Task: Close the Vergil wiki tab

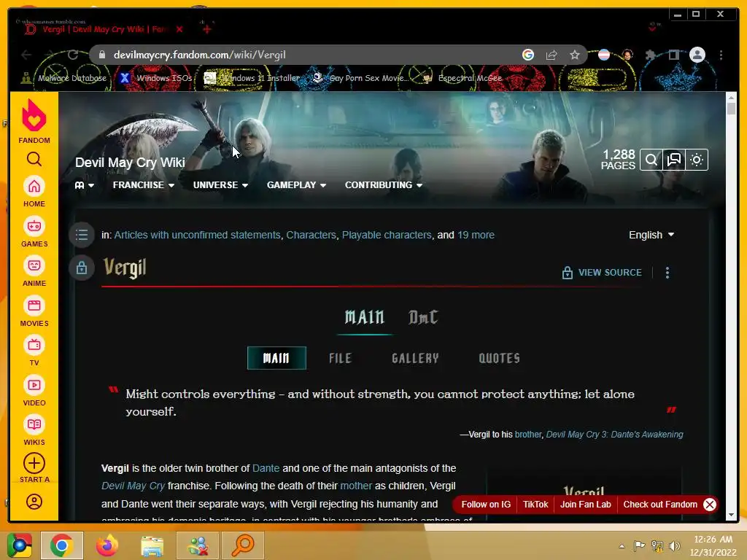Action: tap(179, 29)
